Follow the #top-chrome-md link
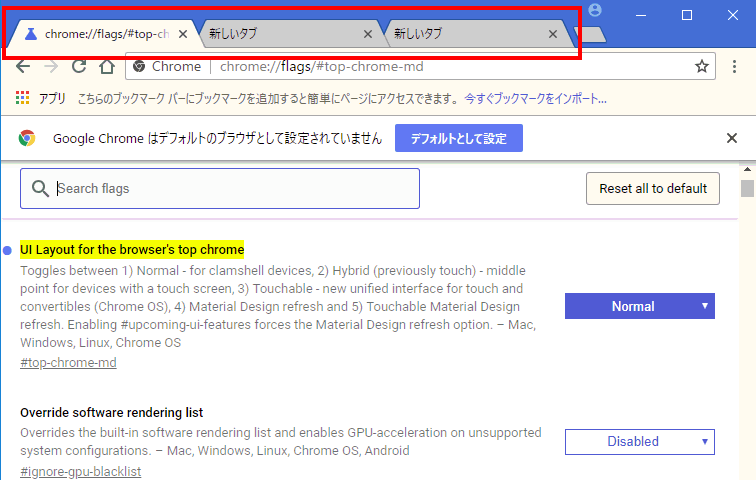 click(x=68, y=362)
